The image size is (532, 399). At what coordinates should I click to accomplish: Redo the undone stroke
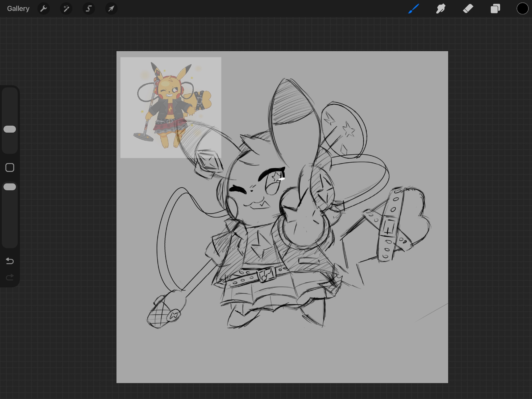10,277
